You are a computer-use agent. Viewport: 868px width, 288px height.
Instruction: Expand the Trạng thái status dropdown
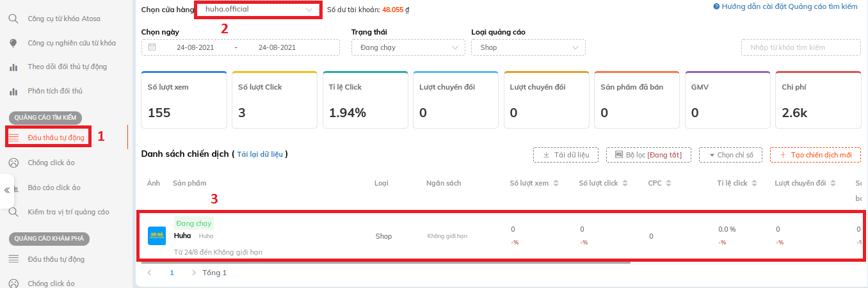click(408, 47)
